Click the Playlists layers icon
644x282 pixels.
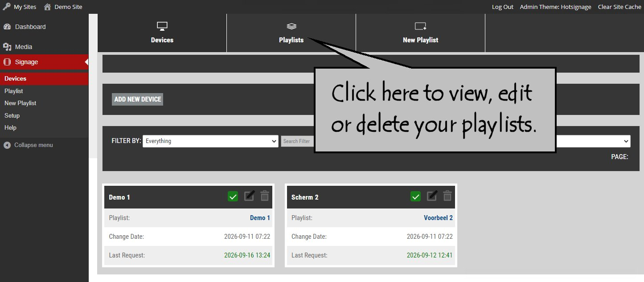click(x=291, y=26)
